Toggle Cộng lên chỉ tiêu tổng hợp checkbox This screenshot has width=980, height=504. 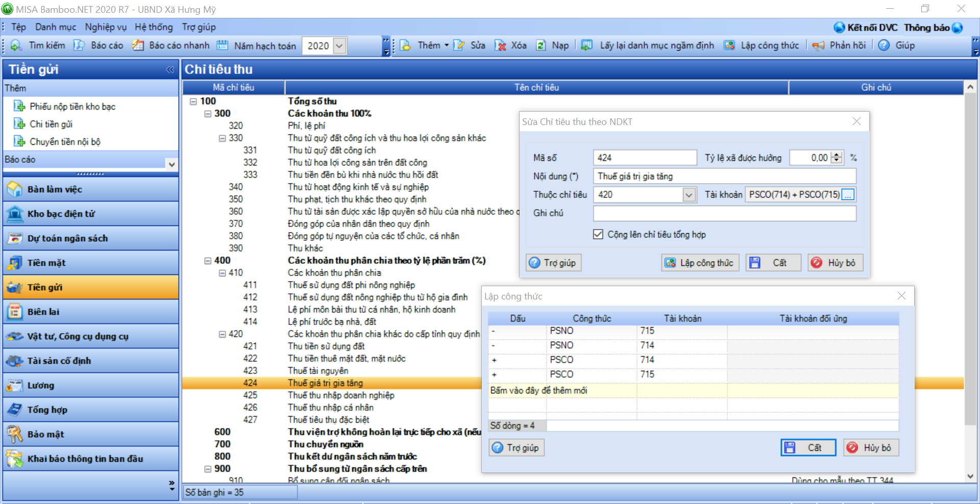click(x=598, y=235)
